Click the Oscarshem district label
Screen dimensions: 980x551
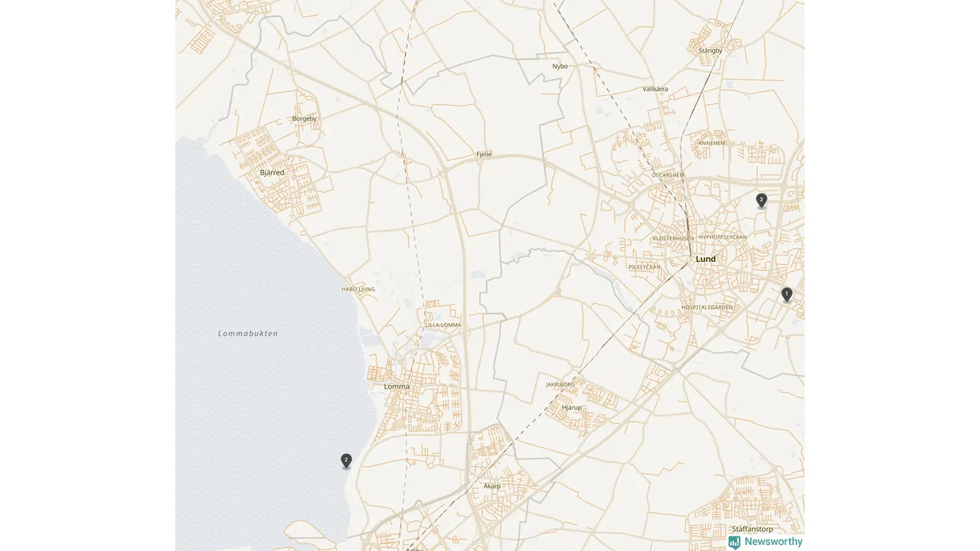pos(668,175)
